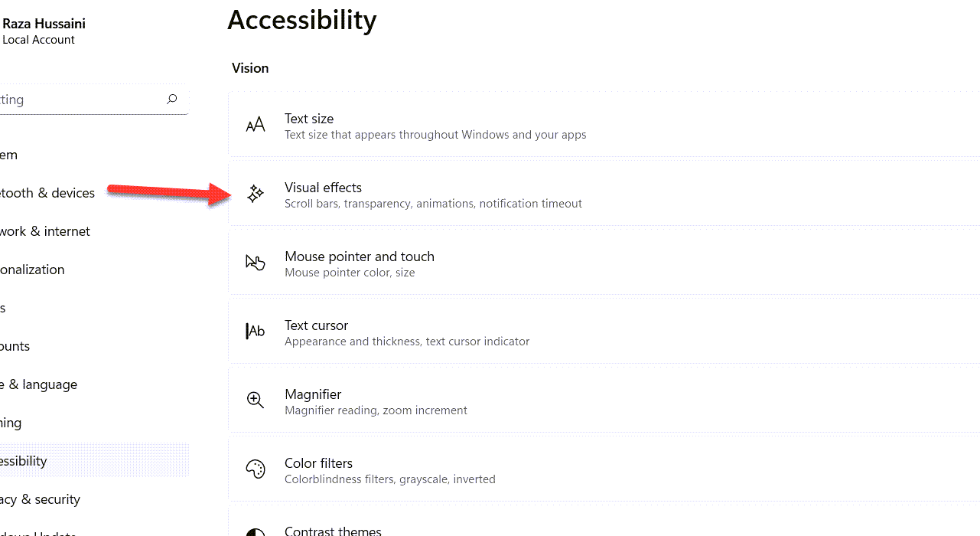The width and height of the screenshot is (980, 536).
Task: Open the Apps sidebar section
Action: tap(4, 308)
